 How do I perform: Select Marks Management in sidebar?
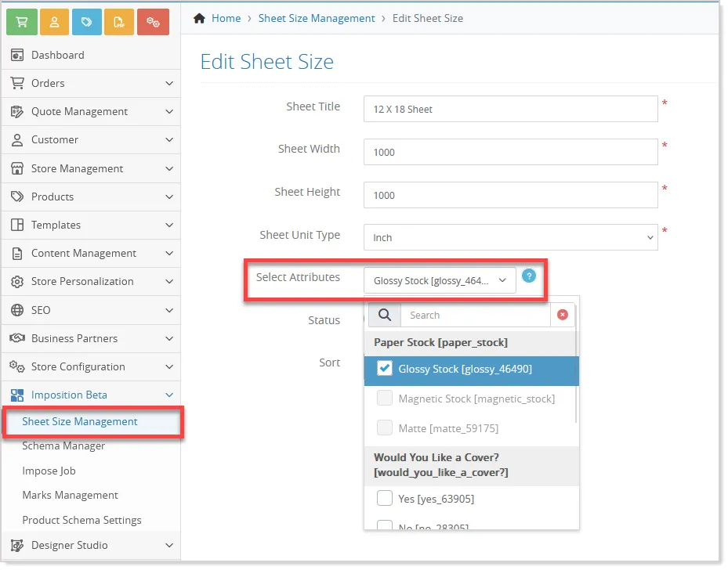pos(70,495)
